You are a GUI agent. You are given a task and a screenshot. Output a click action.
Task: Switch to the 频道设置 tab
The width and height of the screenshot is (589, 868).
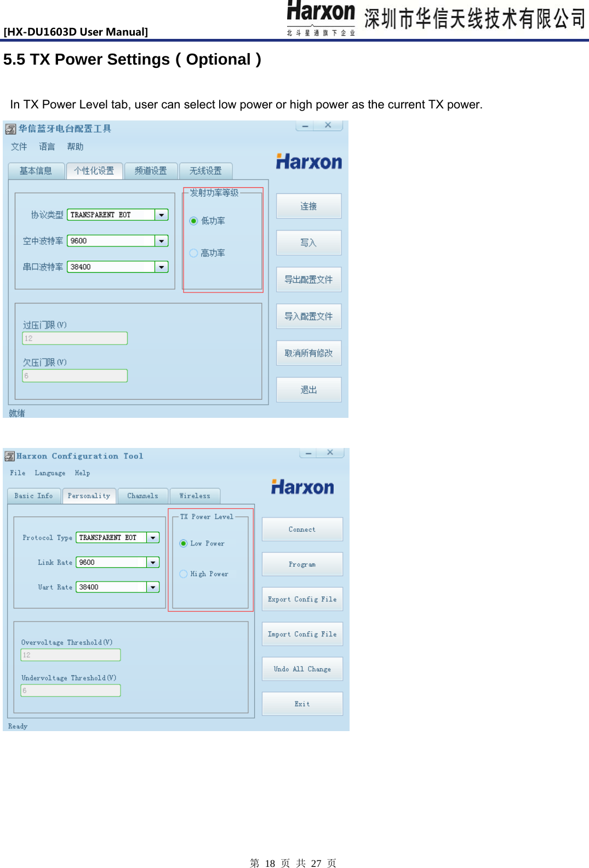151,171
